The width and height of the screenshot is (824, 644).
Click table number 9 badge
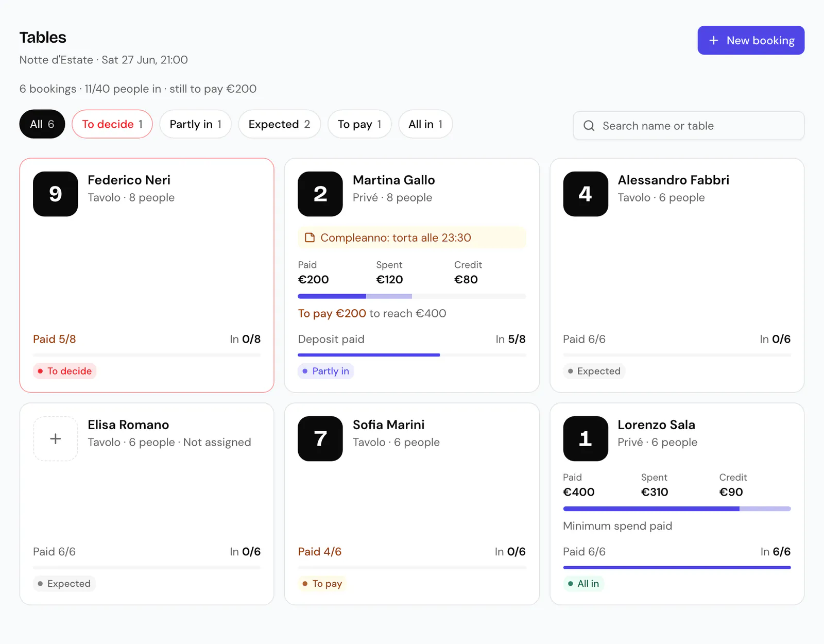[56, 194]
